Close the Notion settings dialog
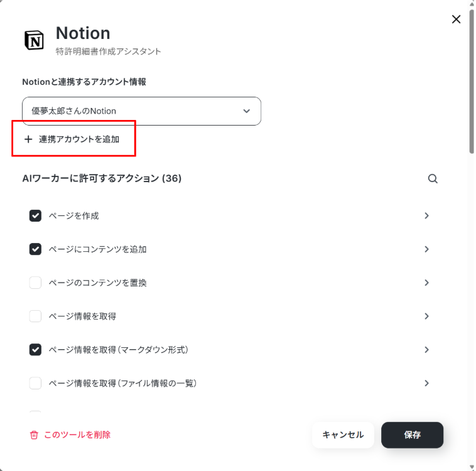This screenshot has width=476, height=471. click(x=456, y=19)
